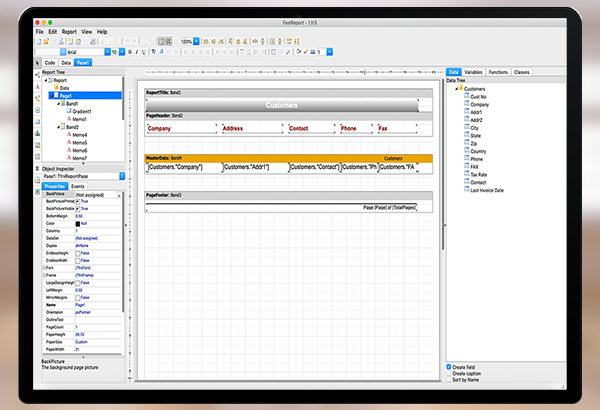The width and height of the screenshot is (600, 410).
Task: Enable the Sort by Name checkbox
Action: click(449, 381)
